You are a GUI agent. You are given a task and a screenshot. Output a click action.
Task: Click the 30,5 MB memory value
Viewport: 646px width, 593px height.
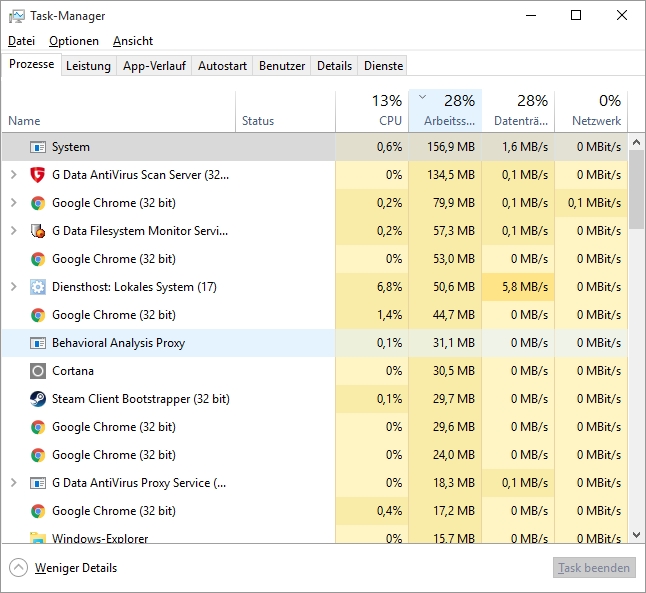click(454, 371)
